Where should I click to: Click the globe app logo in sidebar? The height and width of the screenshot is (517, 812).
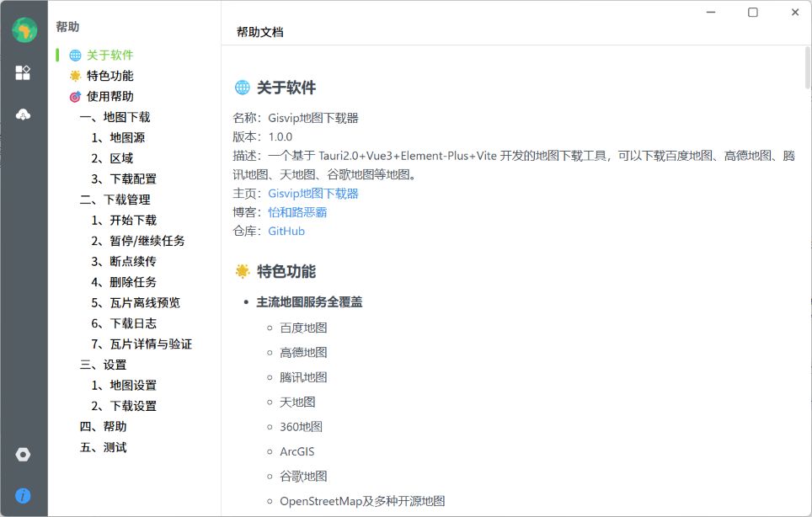(x=24, y=29)
